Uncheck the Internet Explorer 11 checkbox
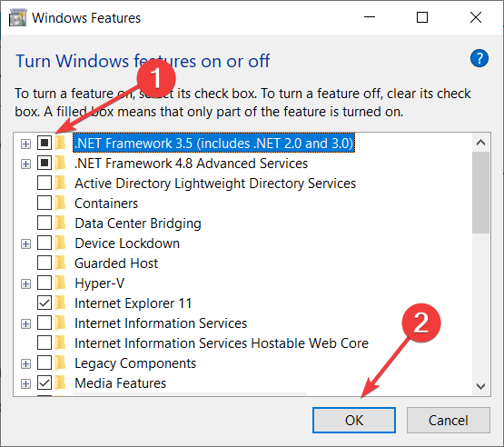 pos(44,303)
